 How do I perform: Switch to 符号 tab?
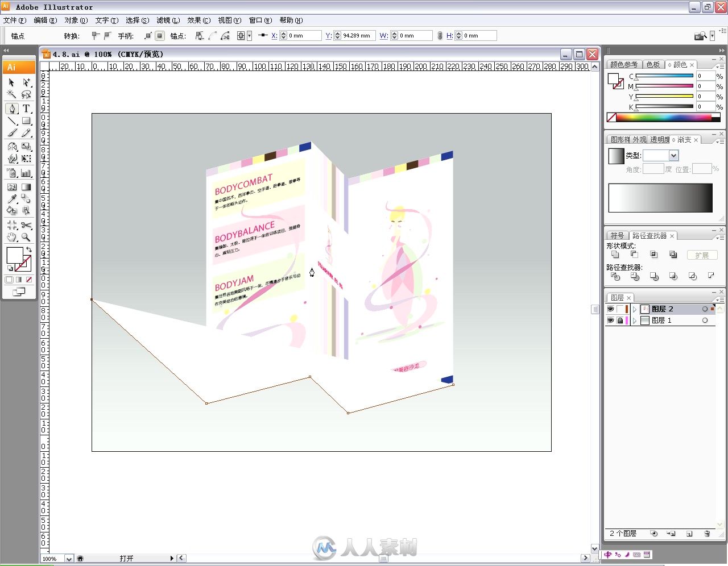tap(617, 236)
